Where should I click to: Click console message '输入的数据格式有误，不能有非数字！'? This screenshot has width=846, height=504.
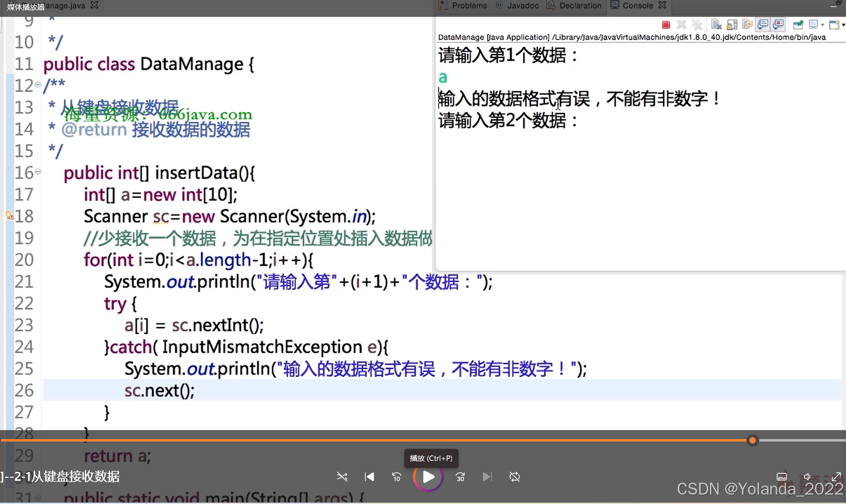coord(580,99)
